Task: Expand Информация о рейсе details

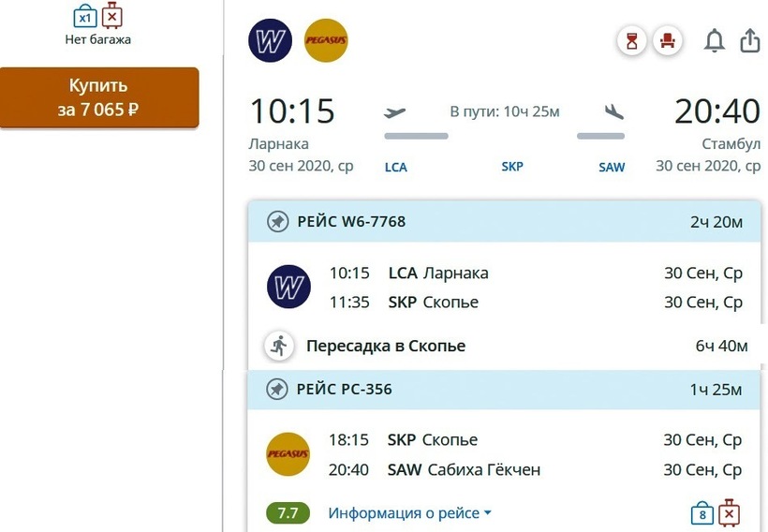Action: coord(409,513)
